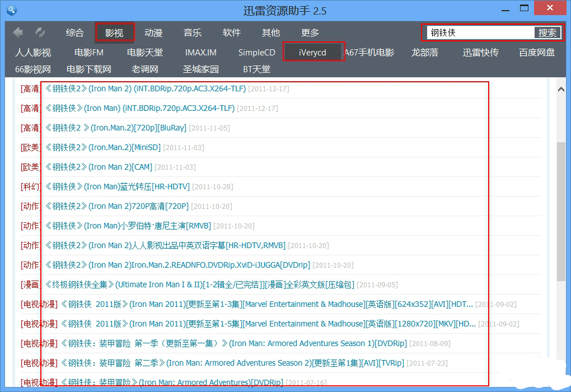Viewport: 571px width, 392px height.
Task: Open 钢铁侠 蓝光转压[HR-HDTV] result
Action: tap(118, 187)
